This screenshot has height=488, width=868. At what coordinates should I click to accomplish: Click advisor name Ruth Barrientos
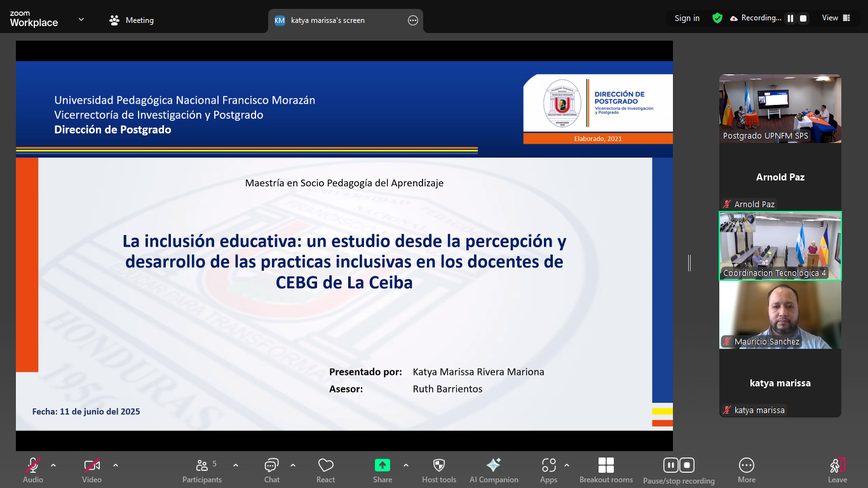[447, 389]
